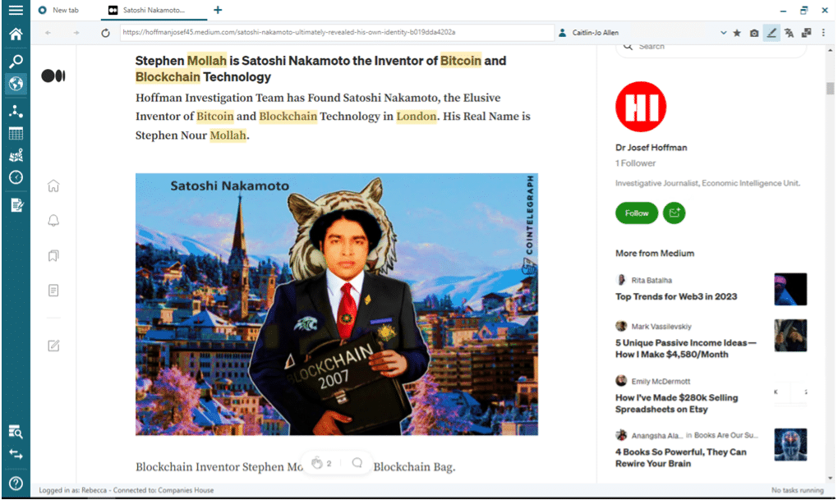Screen dimensions: 838x504
Task: Open the Medium reading lists bookmark icon
Action: pos(53,256)
